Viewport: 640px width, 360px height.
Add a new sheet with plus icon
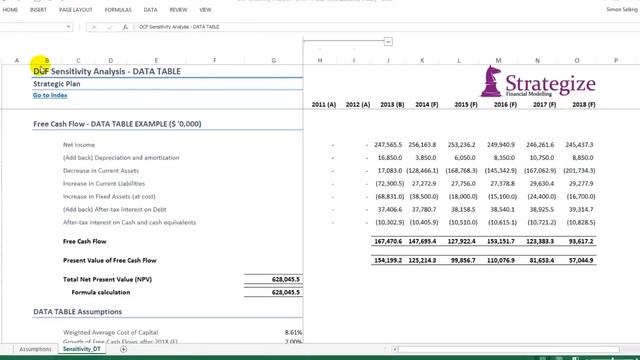coord(124,349)
